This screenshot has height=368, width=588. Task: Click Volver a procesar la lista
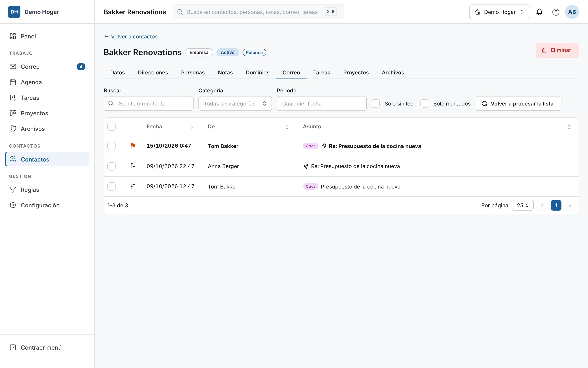coord(518,103)
